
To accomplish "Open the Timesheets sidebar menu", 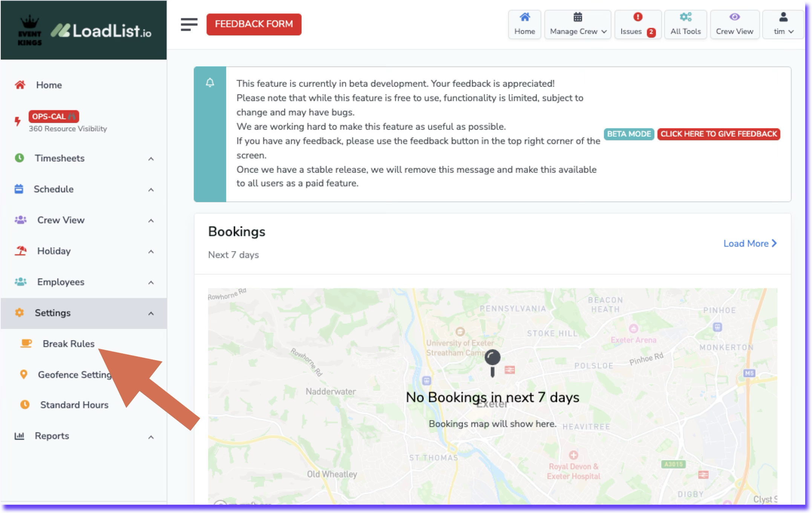I will [x=84, y=158].
